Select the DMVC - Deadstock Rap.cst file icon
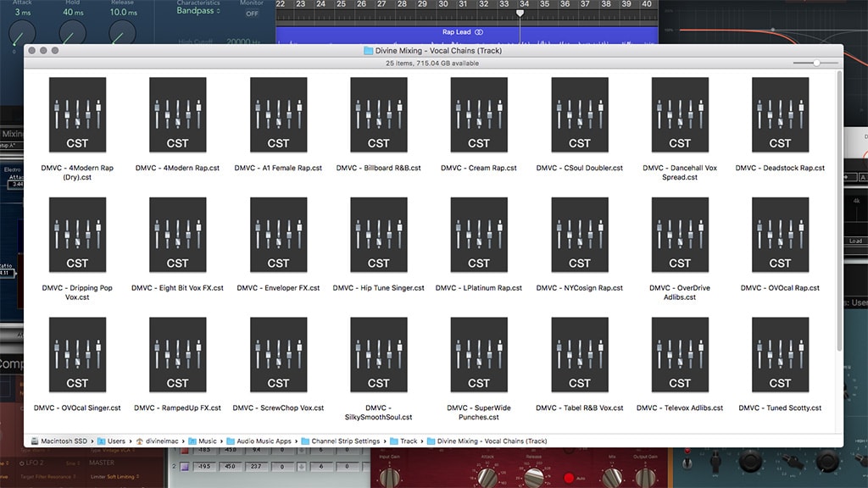The height and width of the screenshot is (488, 868). pyautogui.click(x=780, y=114)
